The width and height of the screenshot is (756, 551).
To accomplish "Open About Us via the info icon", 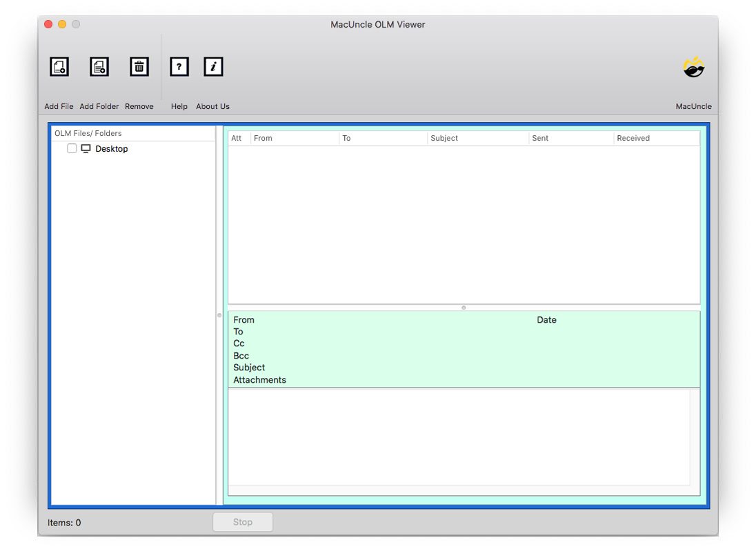I will (x=213, y=66).
